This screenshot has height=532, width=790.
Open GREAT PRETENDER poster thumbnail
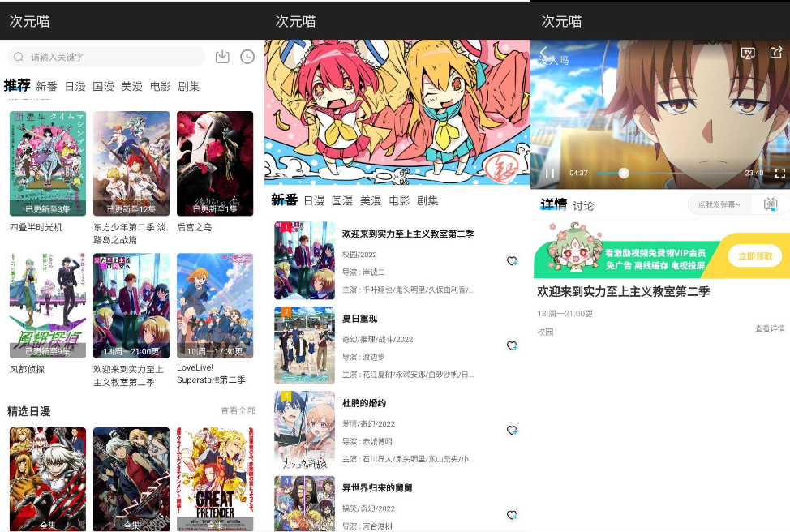[215, 479]
